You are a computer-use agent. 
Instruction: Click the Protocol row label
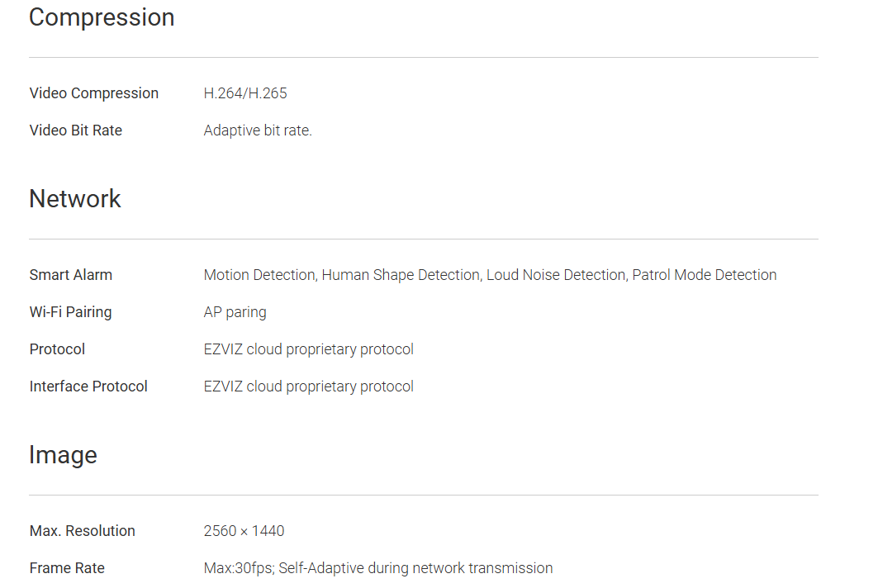[x=57, y=349]
